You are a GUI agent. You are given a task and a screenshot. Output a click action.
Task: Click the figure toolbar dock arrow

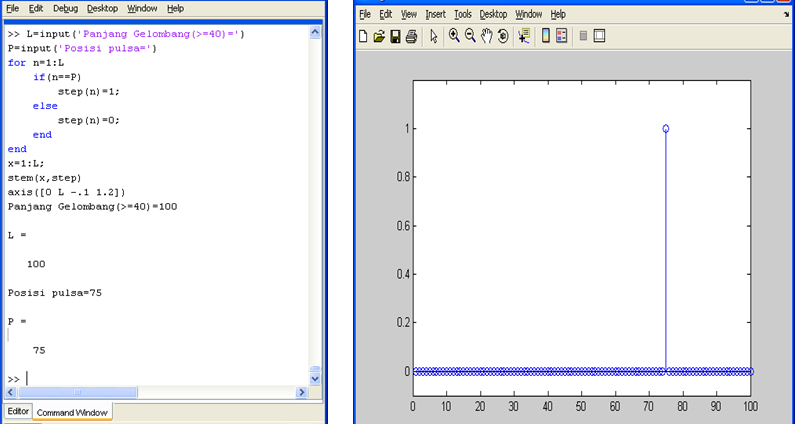[786, 14]
